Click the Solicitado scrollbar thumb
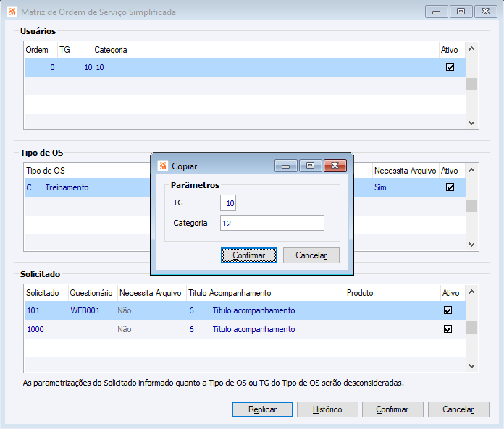This screenshot has width=504, height=429. coord(471,328)
